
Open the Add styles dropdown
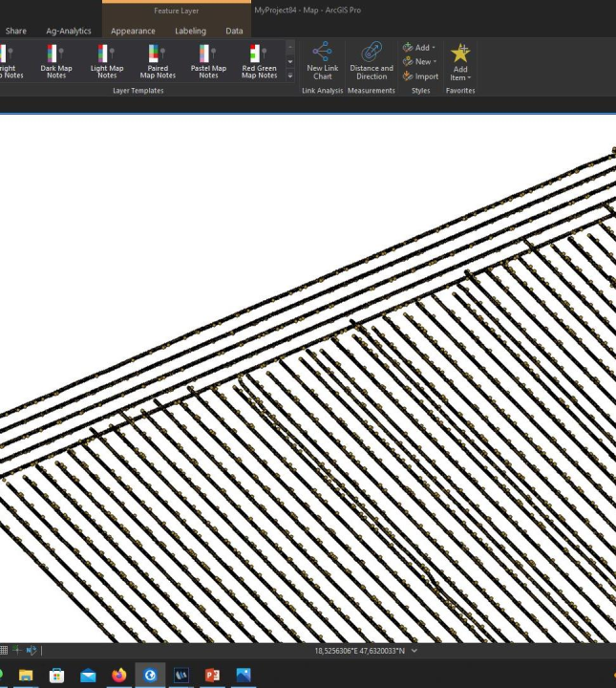(419, 48)
